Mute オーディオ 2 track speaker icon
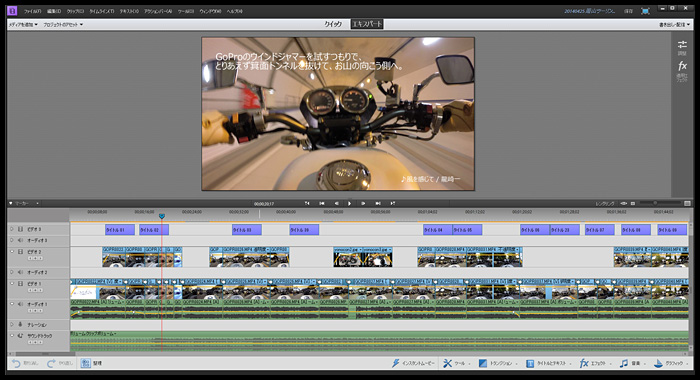The image size is (700, 380). point(20,272)
